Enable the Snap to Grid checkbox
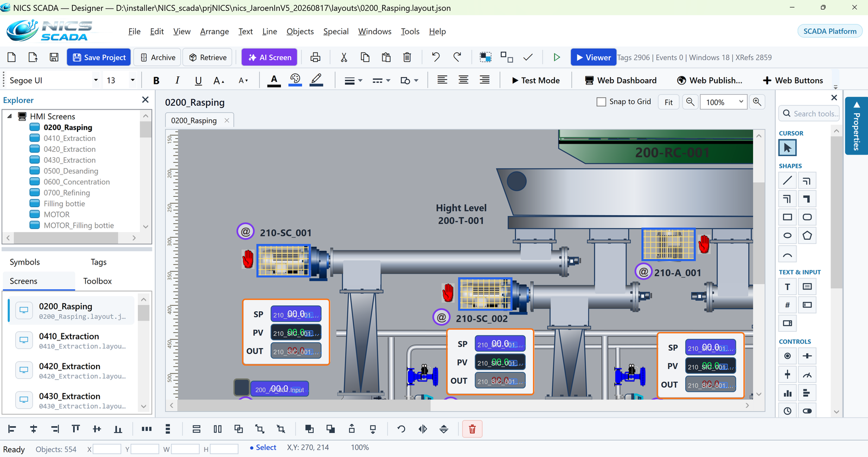This screenshot has height=457, width=868. pos(601,102)
